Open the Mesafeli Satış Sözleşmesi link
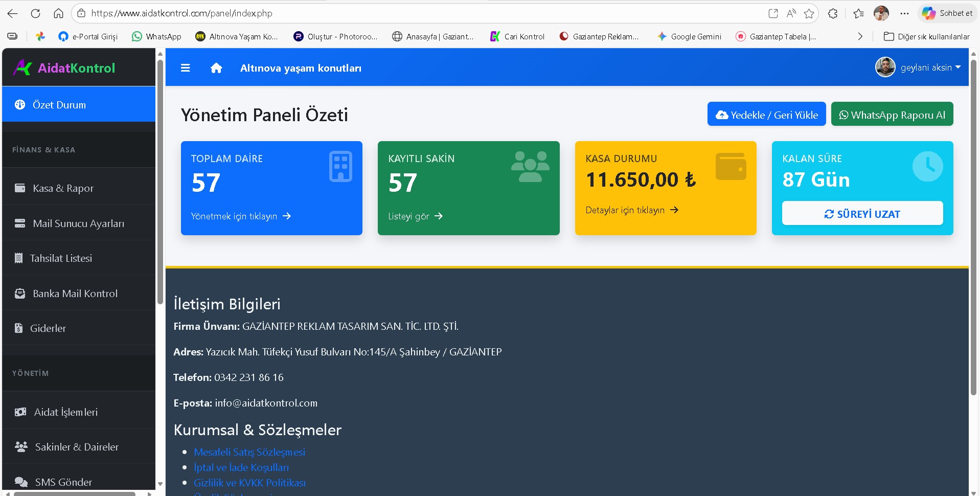This screenshot has height=496, width=980. coord(249,452)
